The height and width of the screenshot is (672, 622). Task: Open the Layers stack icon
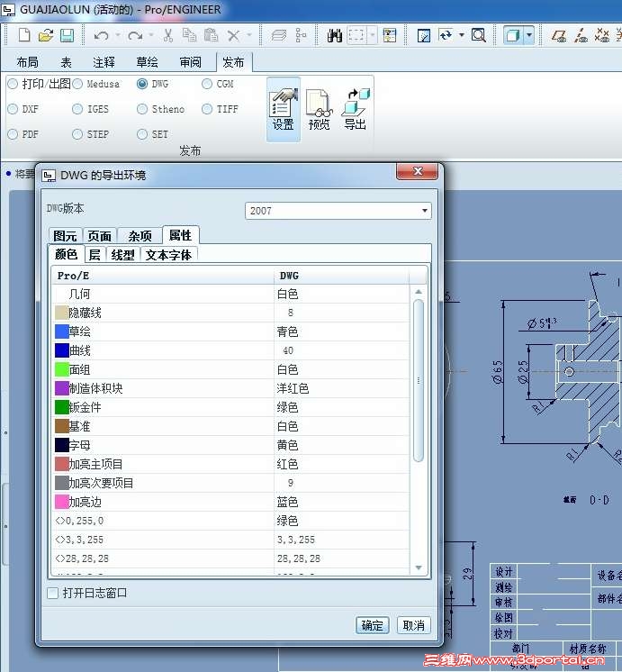pyautogui.click(x=279, y=35)
